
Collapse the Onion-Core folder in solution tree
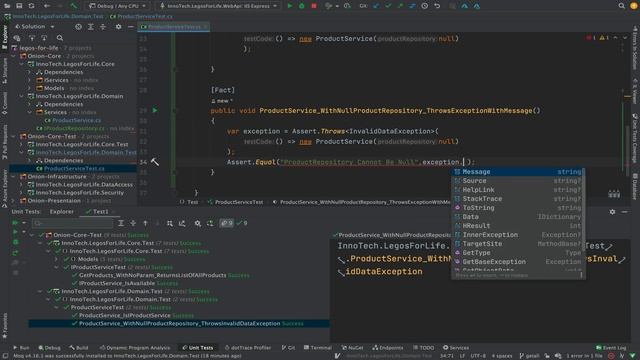point(13,56)
